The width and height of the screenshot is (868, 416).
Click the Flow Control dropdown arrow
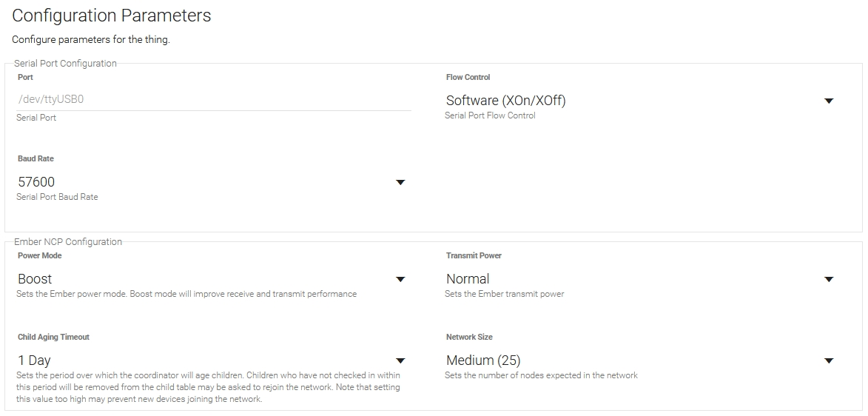829,101
